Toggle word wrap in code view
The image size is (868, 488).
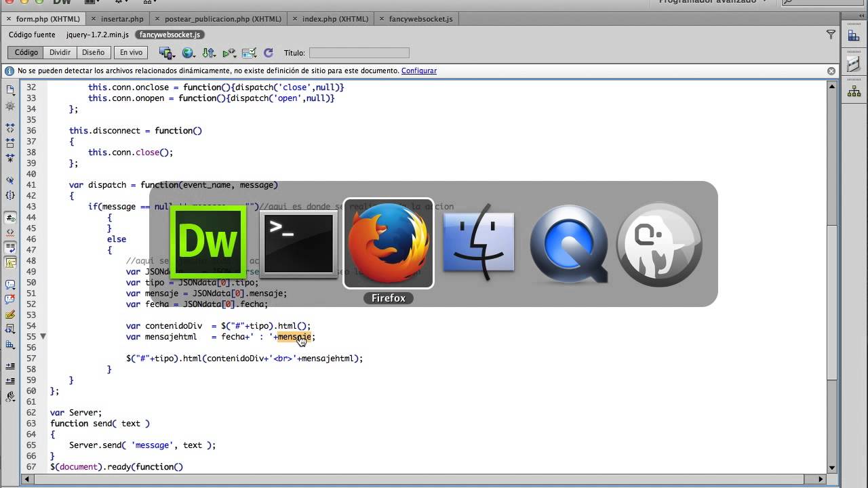pos(10,247)
